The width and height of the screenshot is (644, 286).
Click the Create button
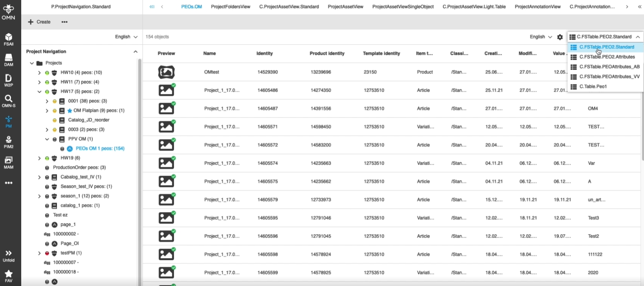coord(39,22)
